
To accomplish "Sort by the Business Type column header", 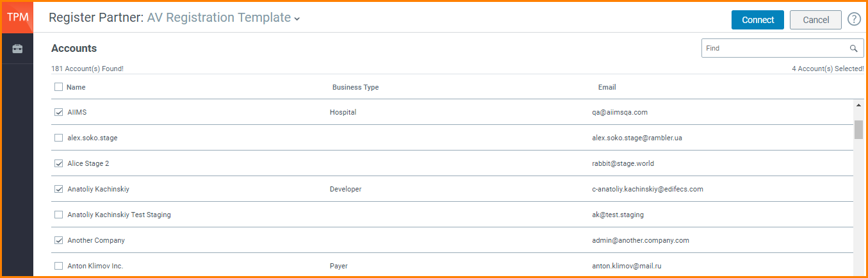I will pos(355,87).
